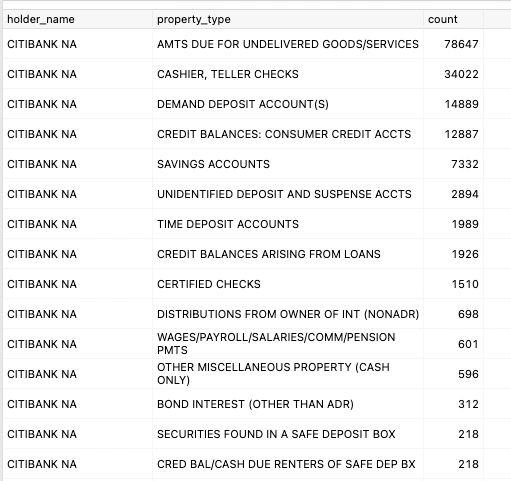Click the count column header
511x481 pixels.
(x=453, y=19)
